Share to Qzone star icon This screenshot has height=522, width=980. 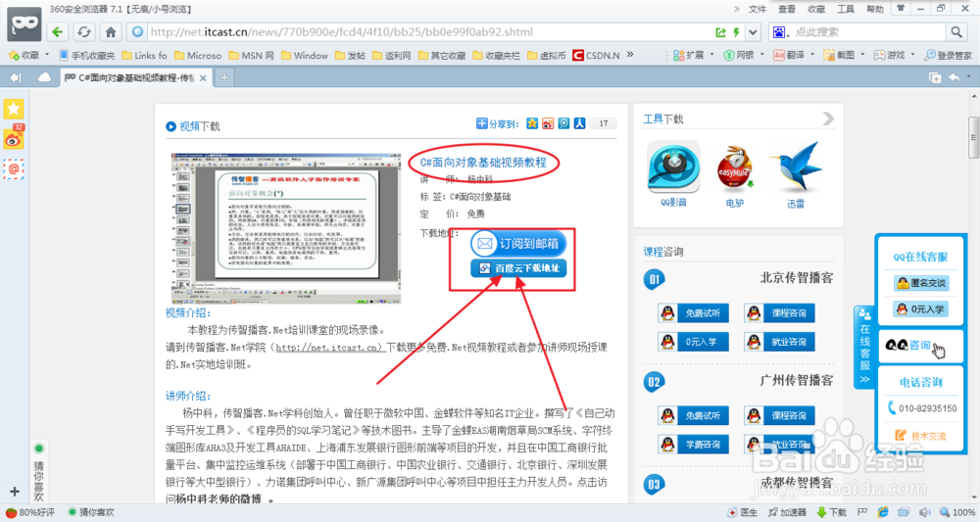(x=532, y=123)
